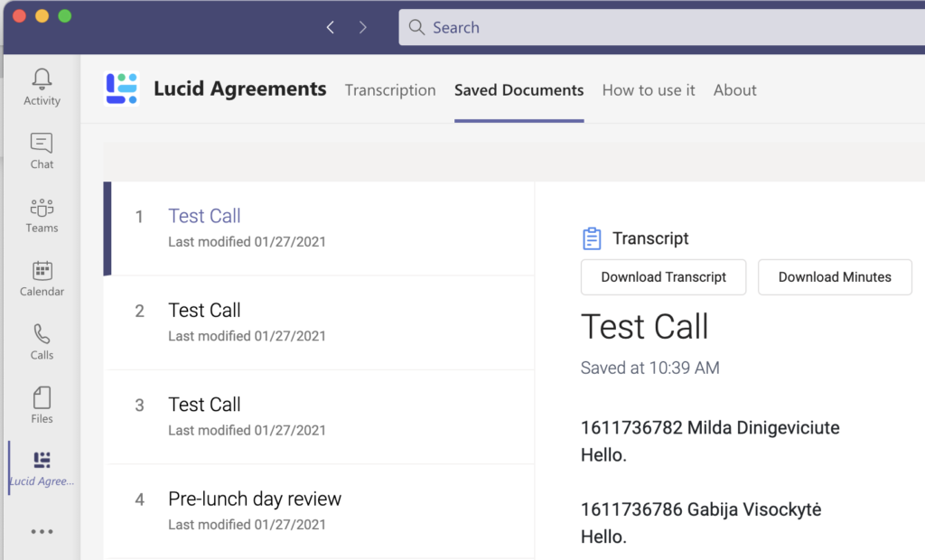Open Files in the sidebar
The height and width of the screenshot is (560, 925).
pos(42,406)
